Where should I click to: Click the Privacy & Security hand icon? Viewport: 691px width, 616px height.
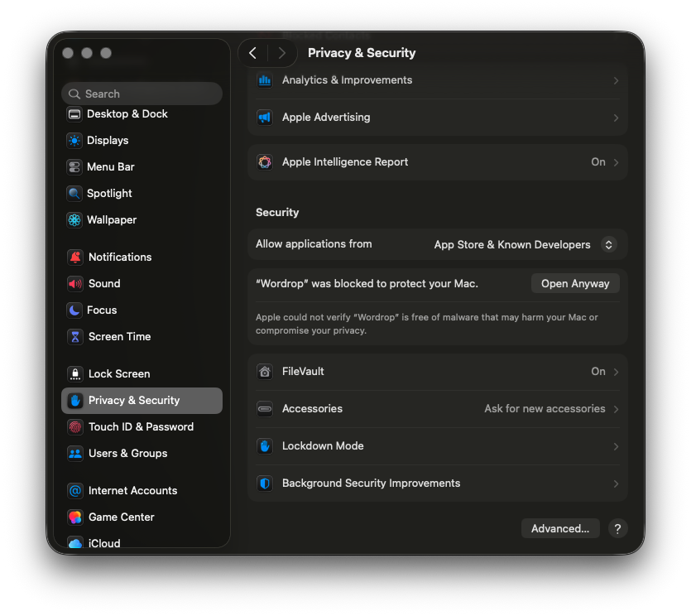click(75, 401)
